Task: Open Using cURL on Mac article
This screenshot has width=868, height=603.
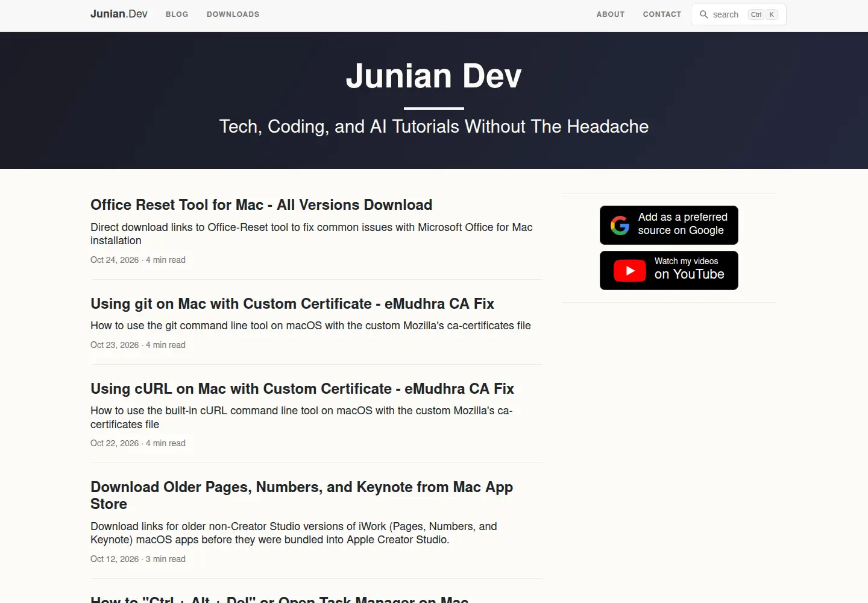Action: click(302, 388)
